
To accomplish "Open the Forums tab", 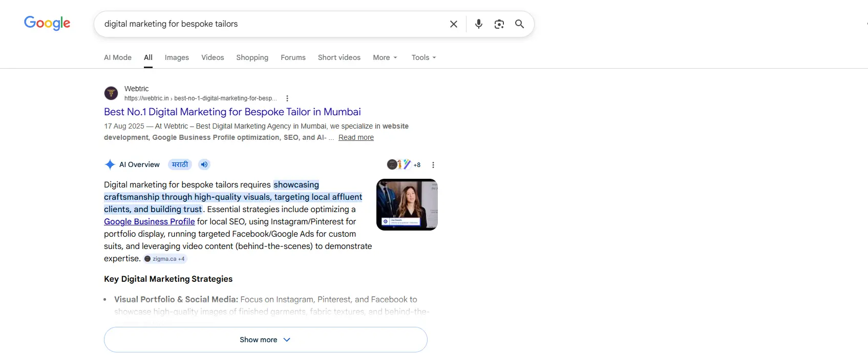I will click(x=293, y=57).
